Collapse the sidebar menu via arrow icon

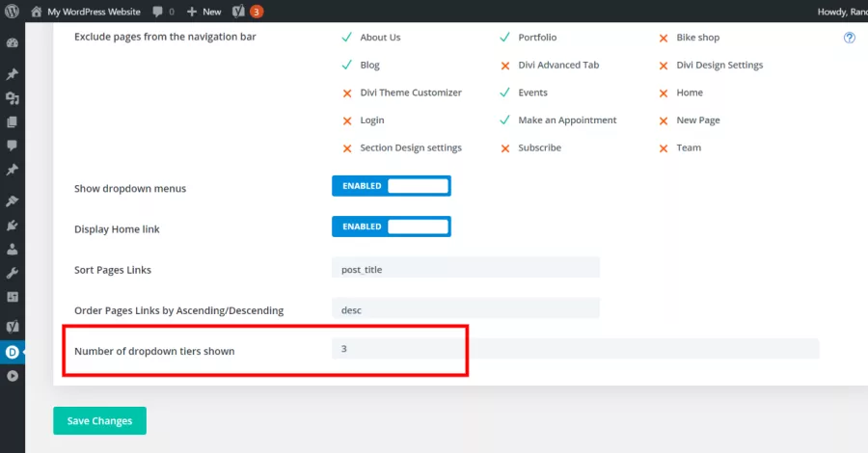point(13,376)
